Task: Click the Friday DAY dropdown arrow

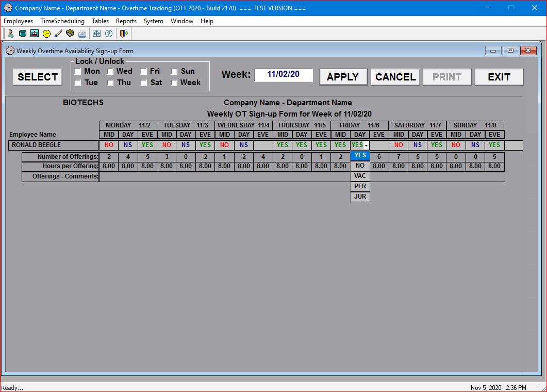Action: click(366, 145)
